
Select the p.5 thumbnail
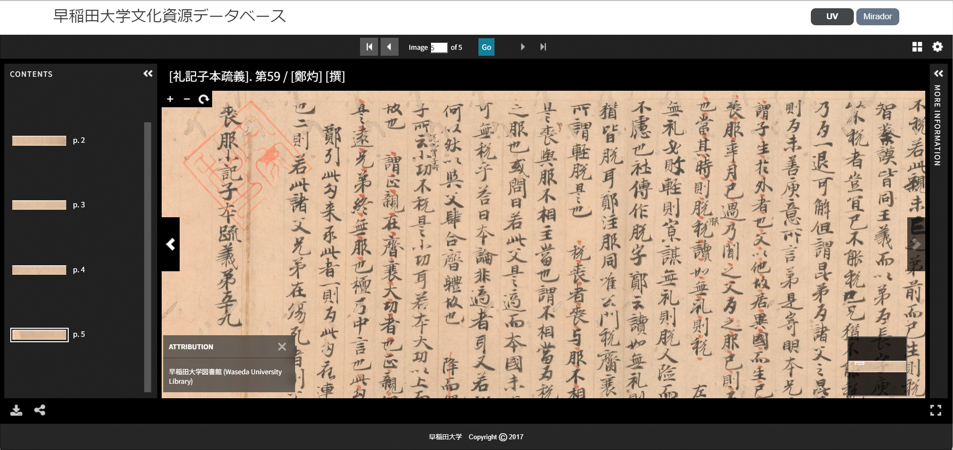click(x=39, y=334)
